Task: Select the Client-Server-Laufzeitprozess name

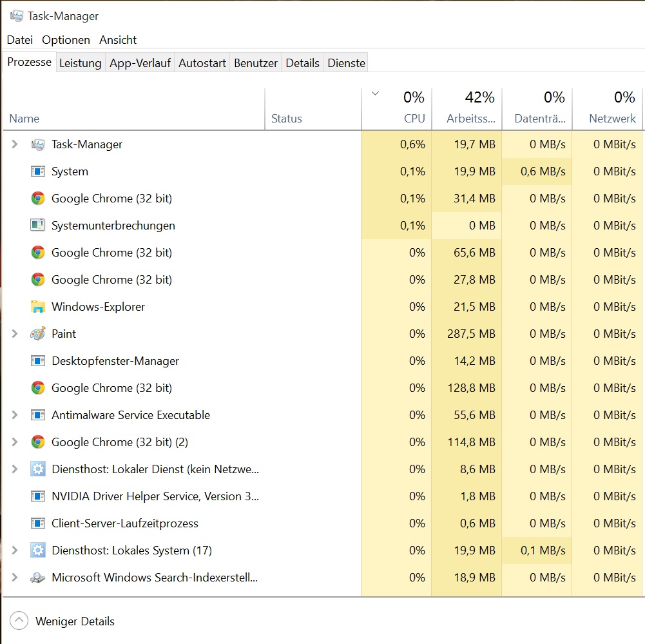Action: click(124, 523)
